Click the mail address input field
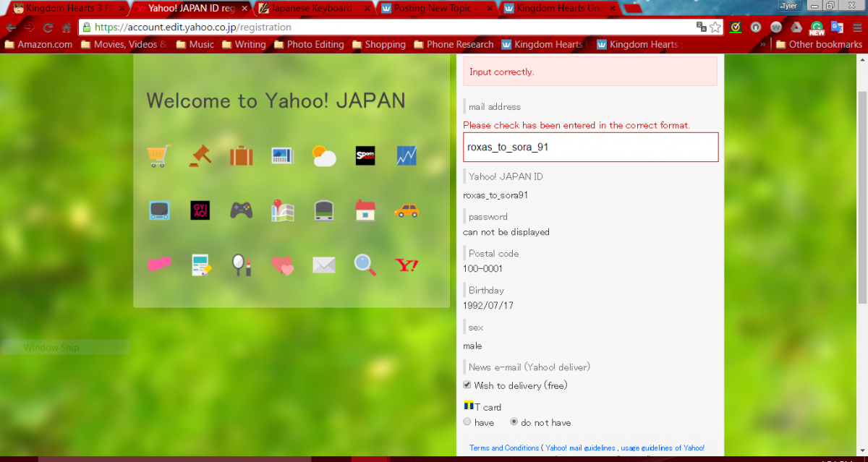This screenshot has height=462, width=868. 590,147
